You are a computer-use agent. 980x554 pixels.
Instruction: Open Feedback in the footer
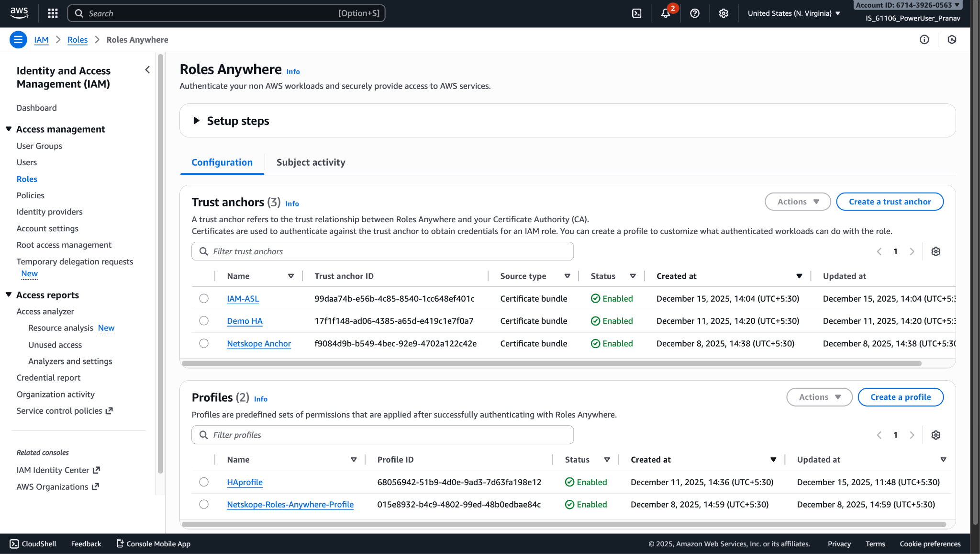click(86, 544)
